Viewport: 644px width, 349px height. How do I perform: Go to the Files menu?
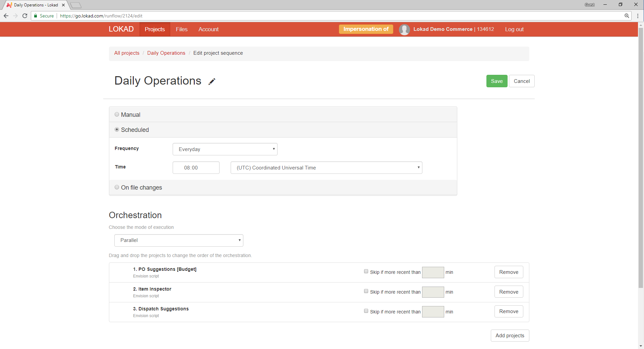click(x=181, y=30)
